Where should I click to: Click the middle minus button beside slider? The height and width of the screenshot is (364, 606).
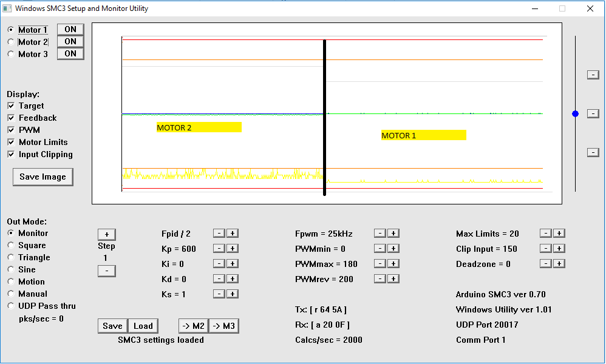coord(593,113)
